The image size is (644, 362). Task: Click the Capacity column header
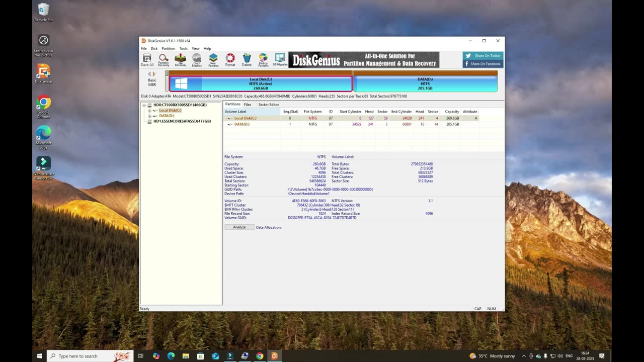coord(452,112)
